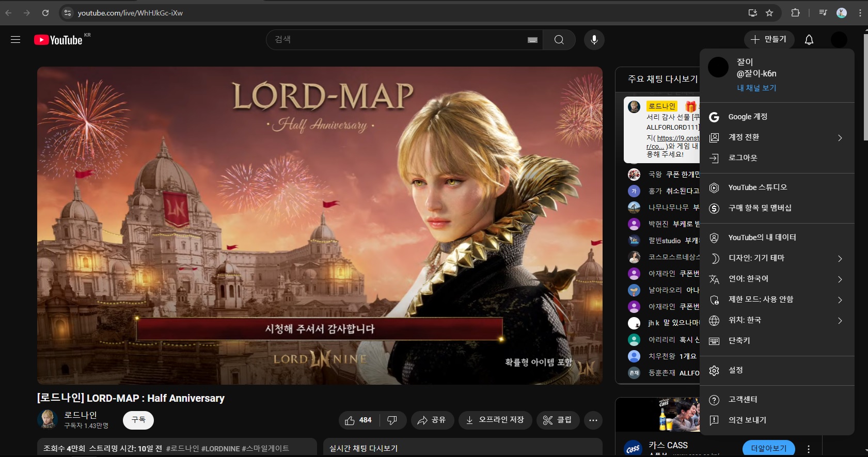Click the 공유 share button
This screenshot has width=868, height=457.
coord(432,420)
